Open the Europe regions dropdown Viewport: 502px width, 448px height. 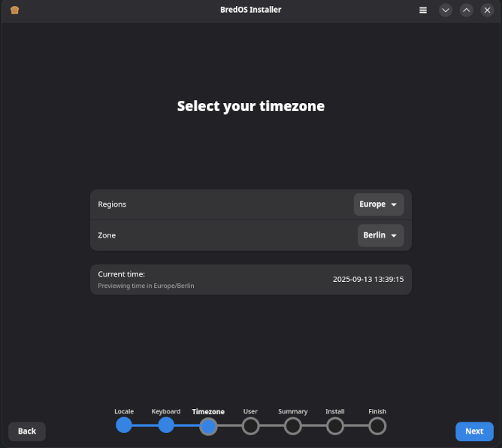378,204
